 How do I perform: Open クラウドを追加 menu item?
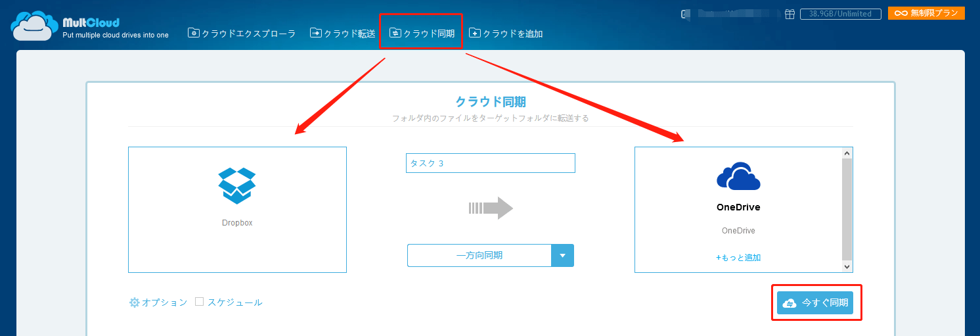[x=506, y=33]
